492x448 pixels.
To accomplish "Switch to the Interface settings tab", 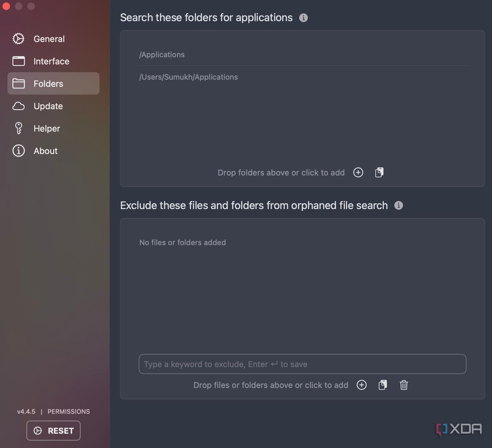I will pos(53,61).
